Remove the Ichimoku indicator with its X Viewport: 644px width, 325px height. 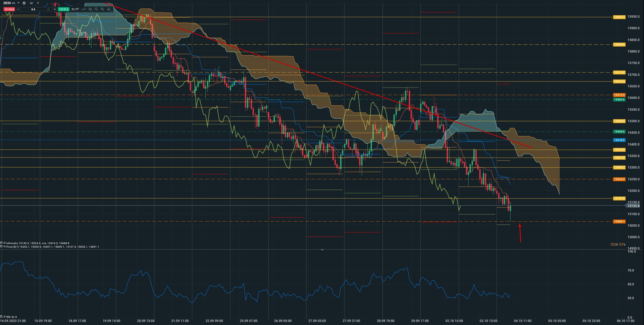click(x=4, y=243)
